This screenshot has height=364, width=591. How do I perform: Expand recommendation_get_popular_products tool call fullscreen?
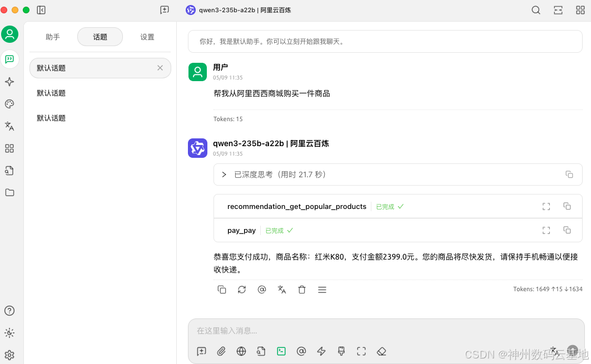click(546, 207)
